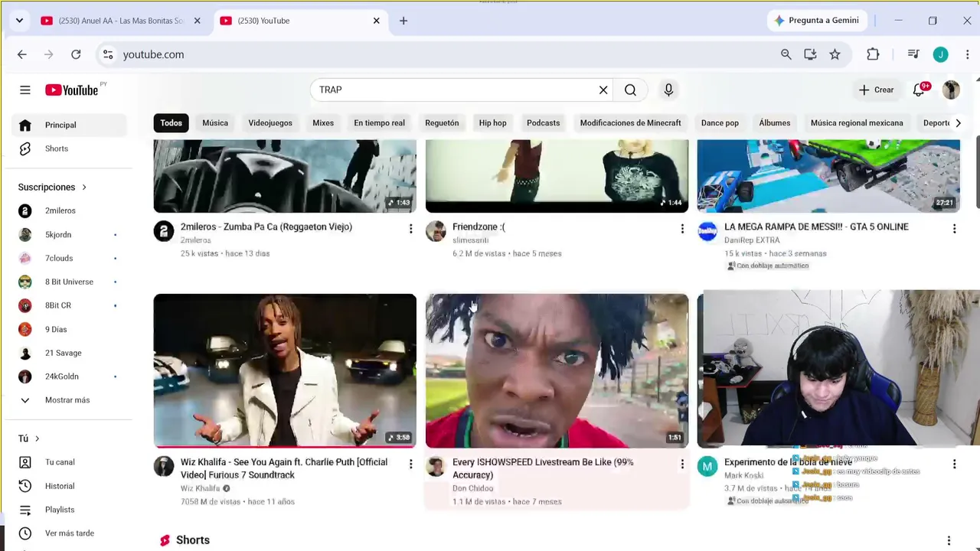
Task: Click the youtube.com address bar
Action: tap(436, 54)
